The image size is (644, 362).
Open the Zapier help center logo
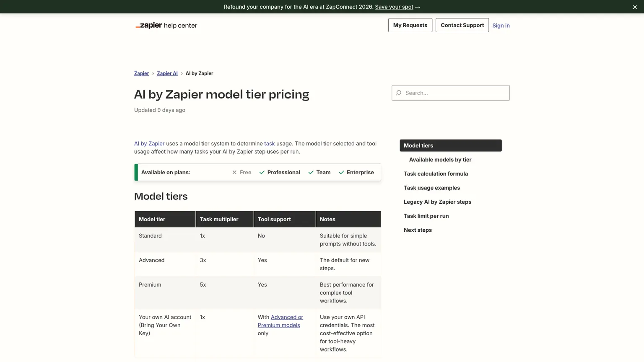(166, 26)
